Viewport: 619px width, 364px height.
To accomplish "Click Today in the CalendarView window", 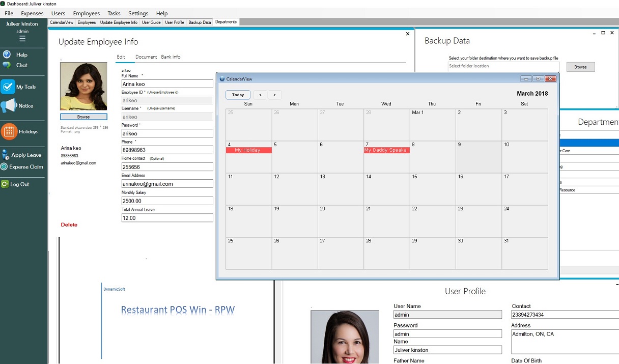I will pyautogui.click(x=238, y=95).
